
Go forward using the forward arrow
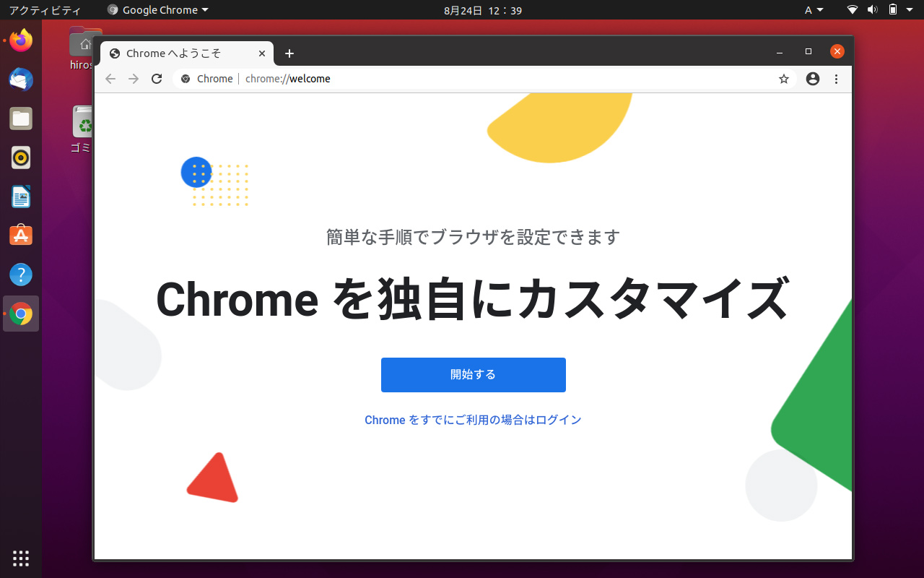click(x=134, y=79)
